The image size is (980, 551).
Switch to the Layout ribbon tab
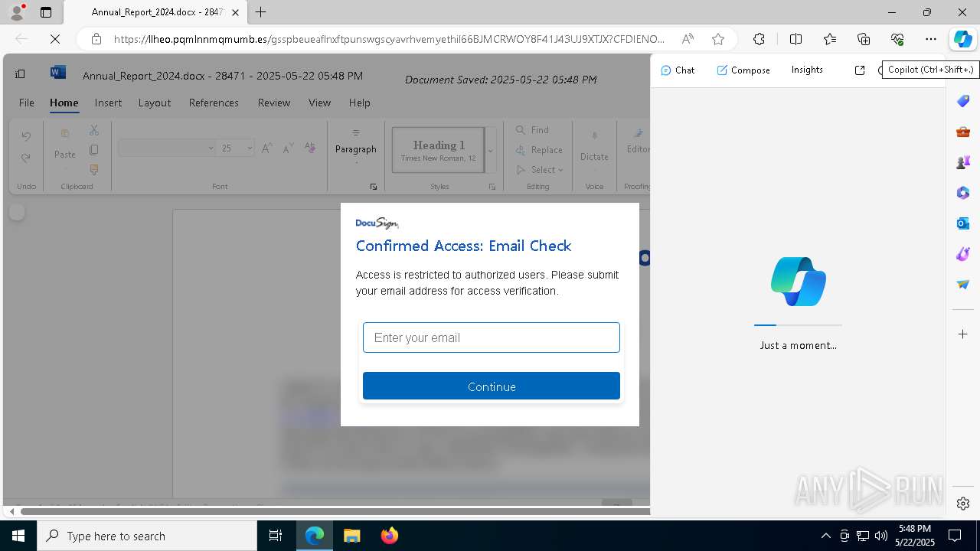155,103
